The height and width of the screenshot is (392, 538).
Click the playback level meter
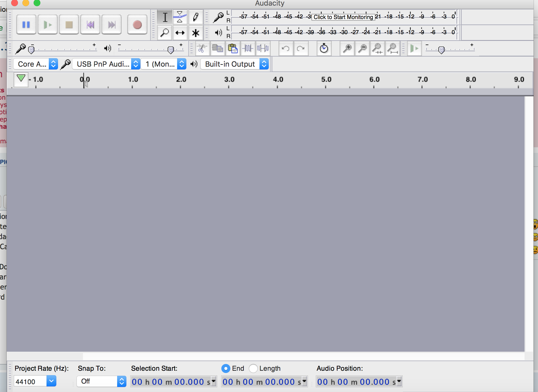click(345, 32)
